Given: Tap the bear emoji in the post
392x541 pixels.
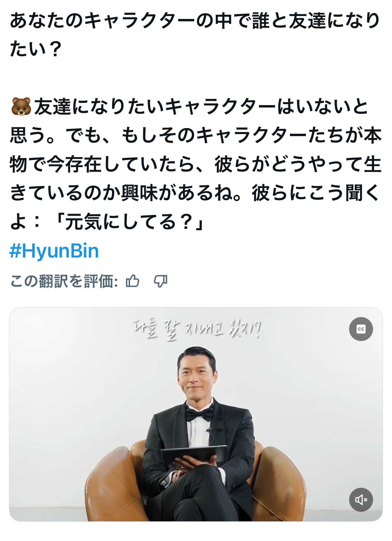Looking at the screenshot, I should tap(21, 107).
